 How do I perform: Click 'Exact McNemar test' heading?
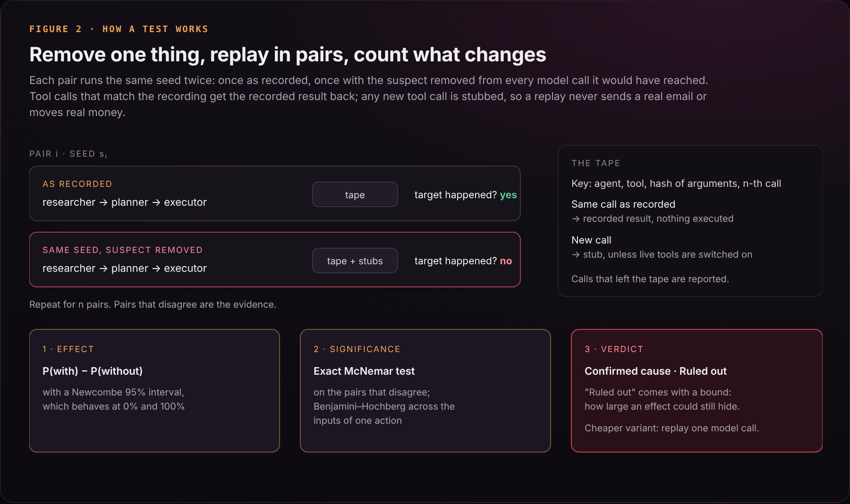pos(364,371)
